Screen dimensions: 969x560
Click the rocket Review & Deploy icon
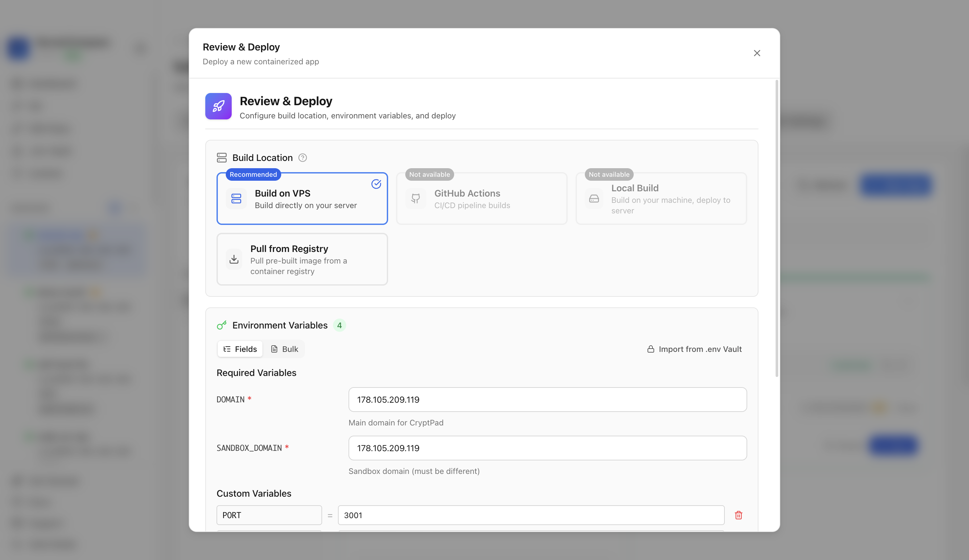tap(218, 106)
